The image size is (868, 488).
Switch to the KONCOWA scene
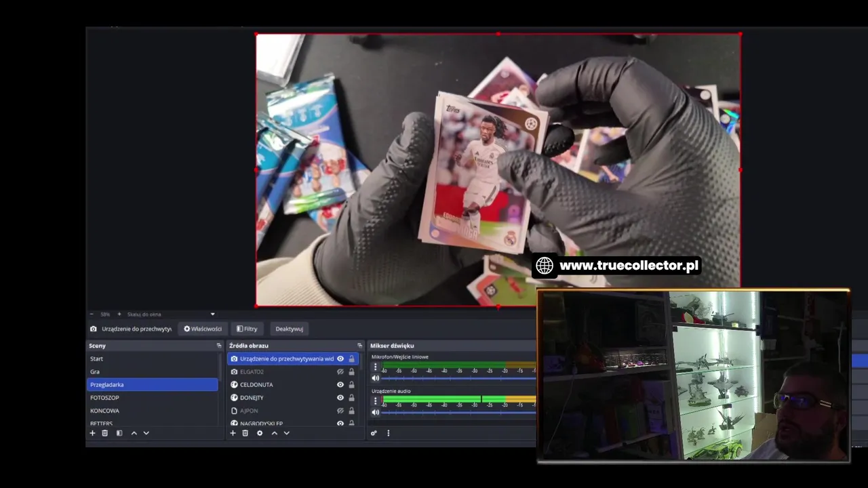153,410
